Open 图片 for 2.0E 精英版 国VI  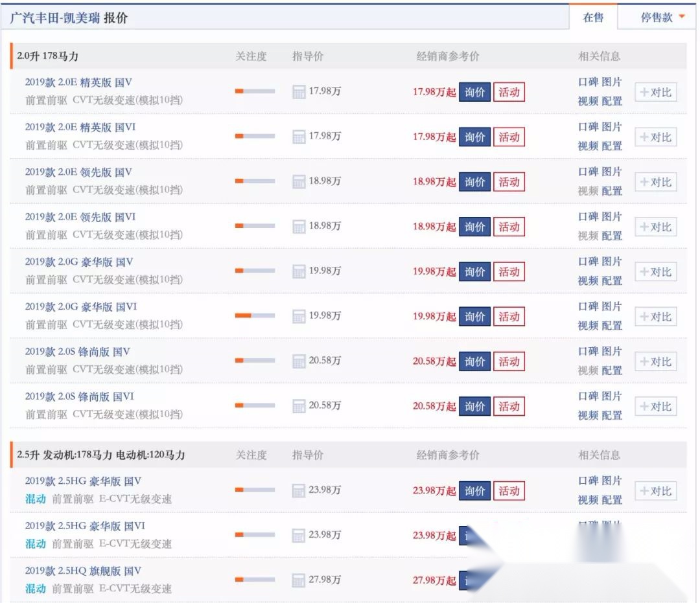click(x=612, y=127)
